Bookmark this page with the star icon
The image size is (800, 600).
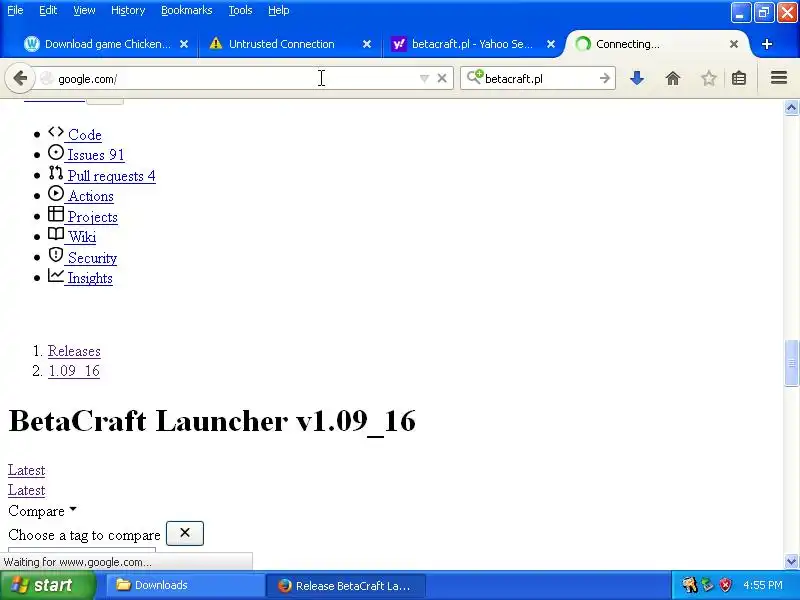point(708,79)
